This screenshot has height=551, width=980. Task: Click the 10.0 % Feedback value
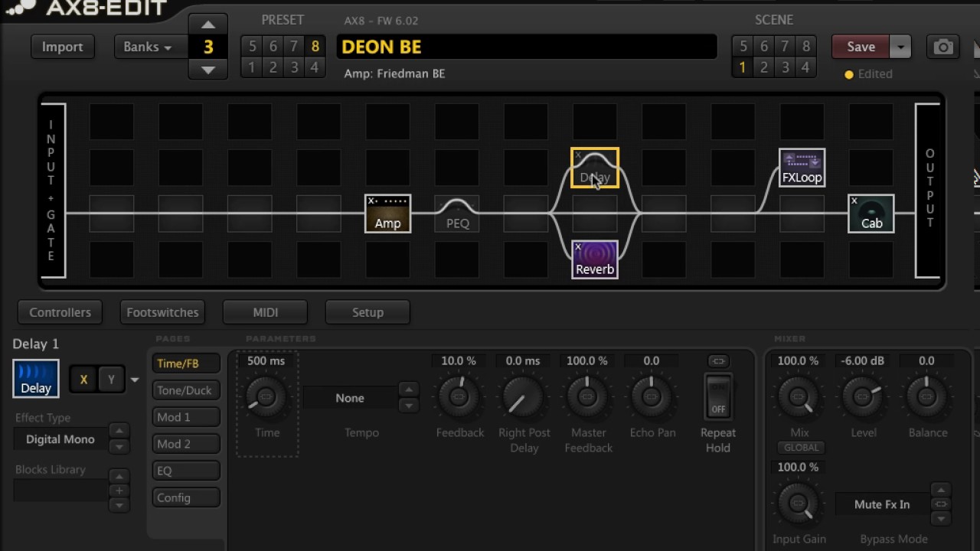pos(459,360)
